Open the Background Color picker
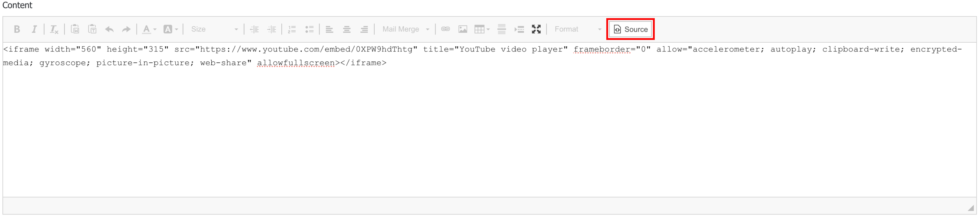The image size is (980, 216). (x=171, y=29)
